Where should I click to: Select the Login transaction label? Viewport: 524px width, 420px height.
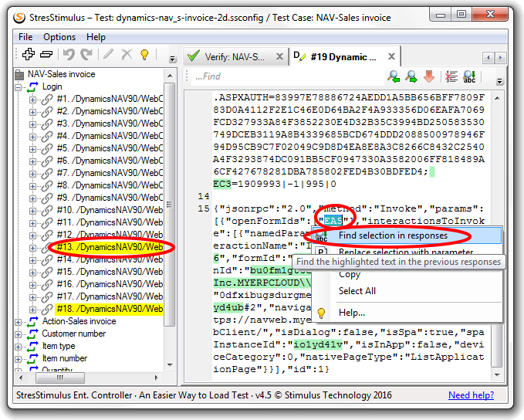click(x=52, y=86)
